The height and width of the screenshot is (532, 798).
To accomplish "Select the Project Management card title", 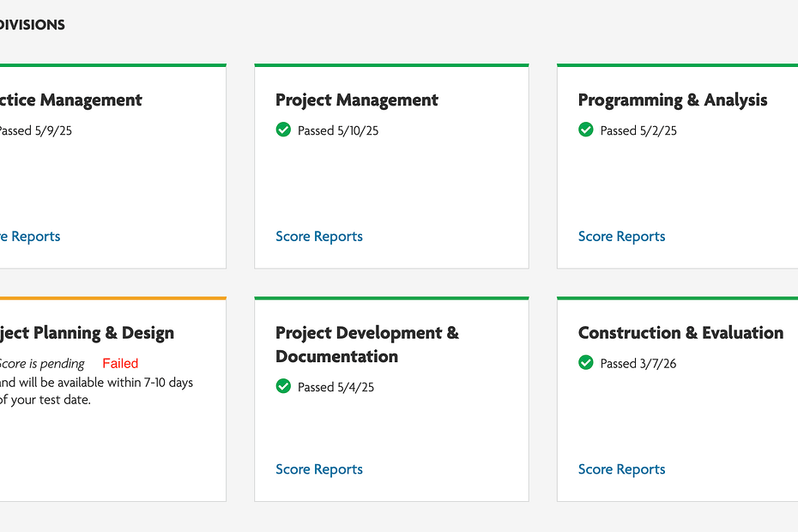I will pos(356,100).
